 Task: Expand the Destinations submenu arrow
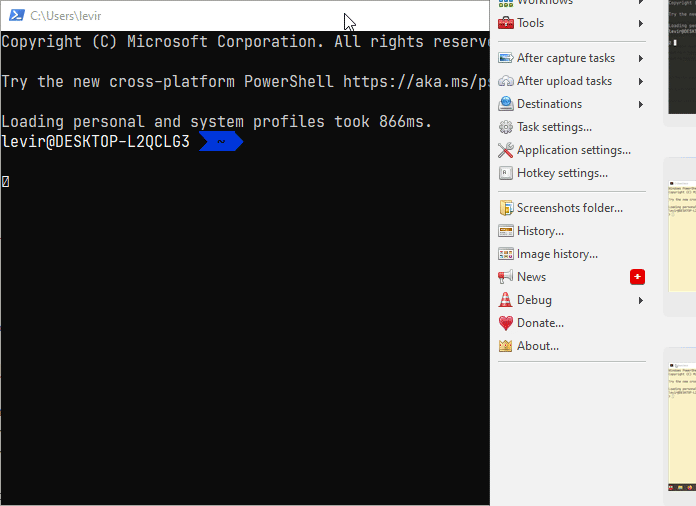(x=641, y=104)
